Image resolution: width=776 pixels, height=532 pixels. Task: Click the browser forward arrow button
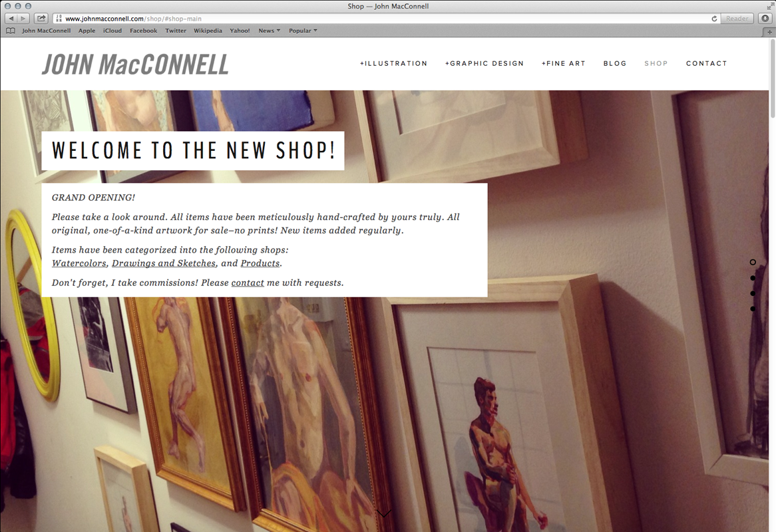coord(23,19)
